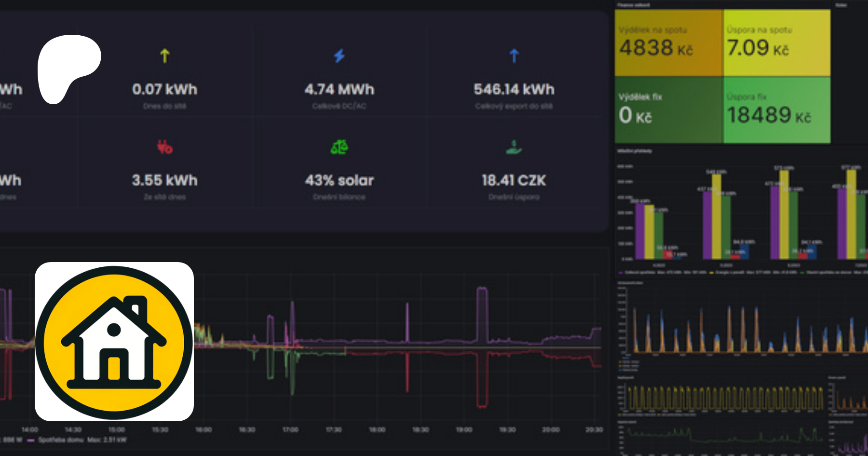Click the yellow up arrow above 0.07 kWh
This screenshot has width=868, height=456.
(165, 56)
